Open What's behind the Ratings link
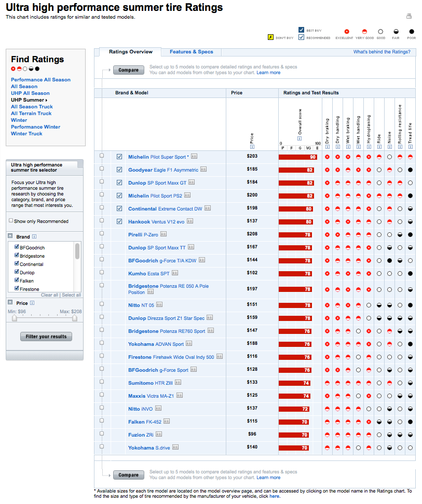 382,52
